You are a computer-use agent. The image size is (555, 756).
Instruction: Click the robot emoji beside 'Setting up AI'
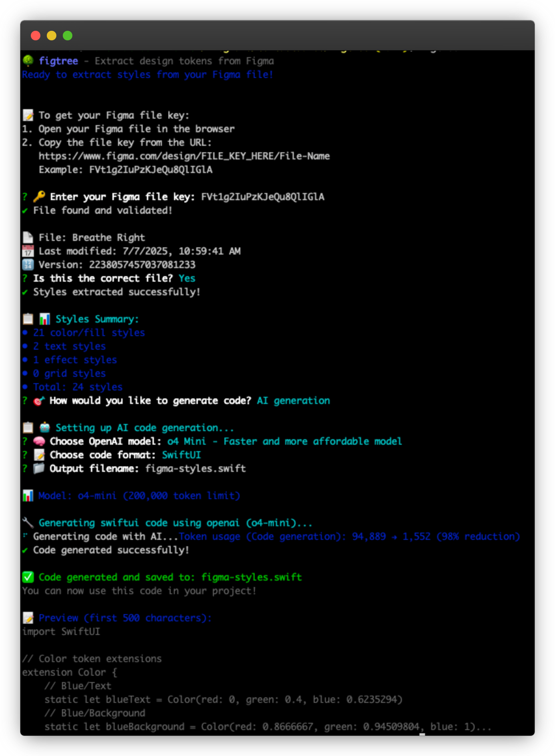coord(45,428)
